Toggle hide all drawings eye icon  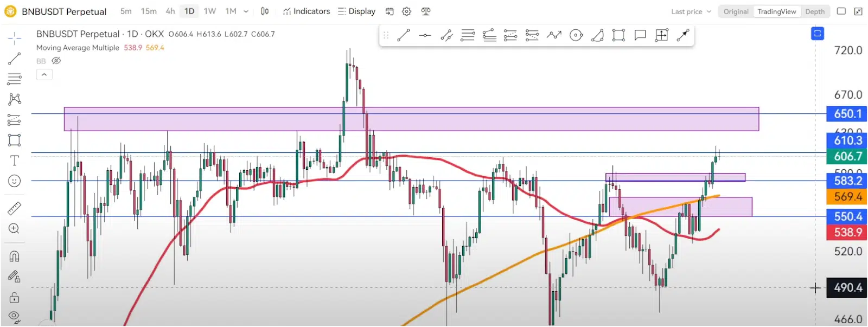pos(15,316)
